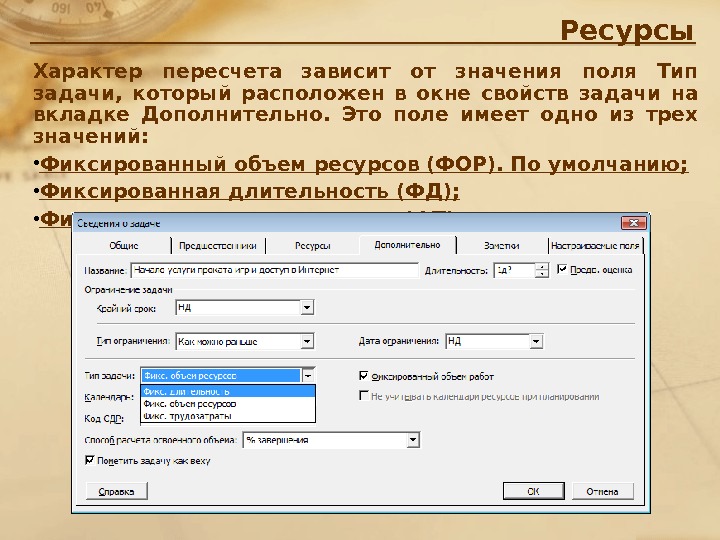Expand the Тип ограничения dropdown arrow
The image size is (720, 540).
pos(307,341)
